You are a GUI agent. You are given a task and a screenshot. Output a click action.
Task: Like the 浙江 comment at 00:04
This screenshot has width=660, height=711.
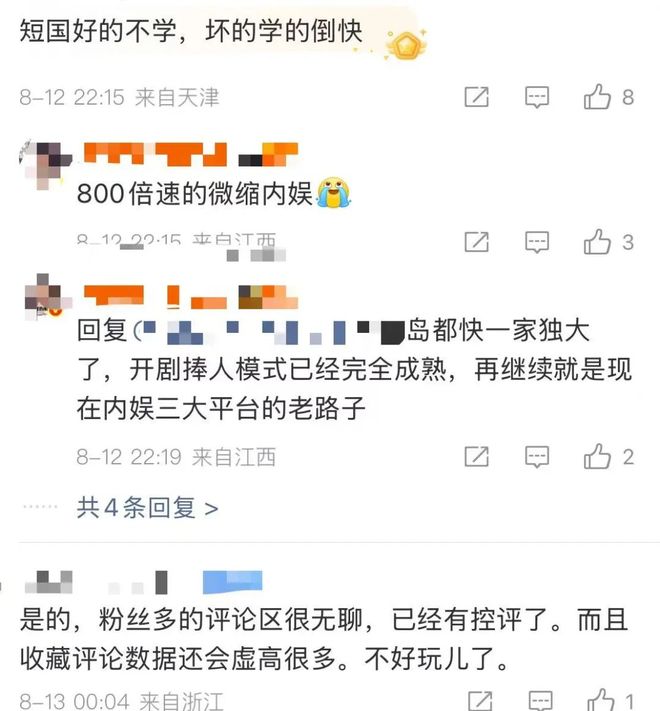602,701
